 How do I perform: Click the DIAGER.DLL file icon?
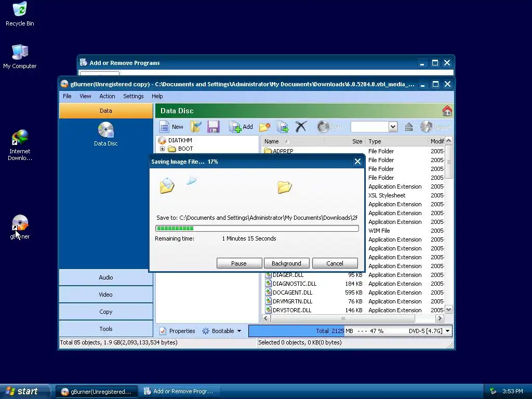click(269, 274)
